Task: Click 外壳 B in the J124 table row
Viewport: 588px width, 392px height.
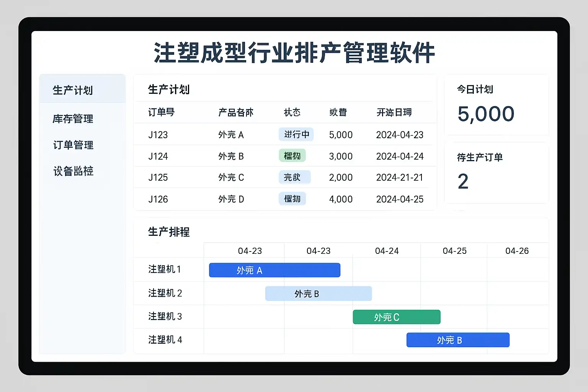Action: (231, 156)
